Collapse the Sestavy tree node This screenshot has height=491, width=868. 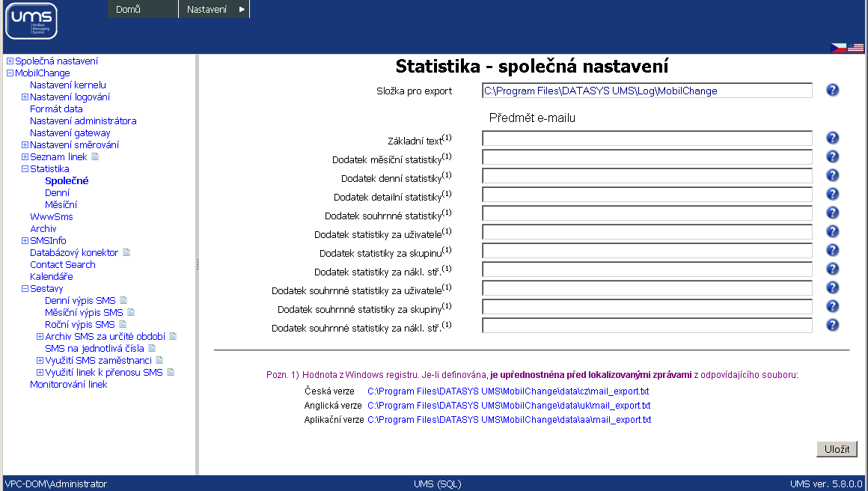[x=25, y=288]
